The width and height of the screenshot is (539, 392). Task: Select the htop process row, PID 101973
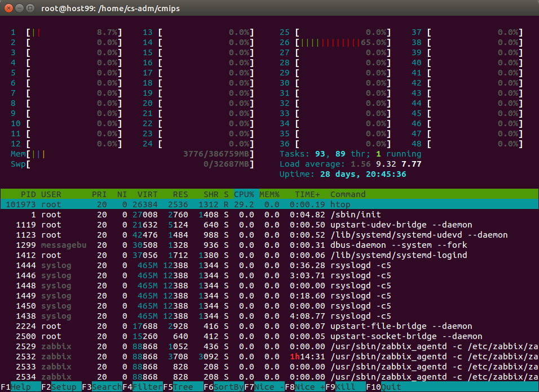pyautogui.click(x=269, y=204)
